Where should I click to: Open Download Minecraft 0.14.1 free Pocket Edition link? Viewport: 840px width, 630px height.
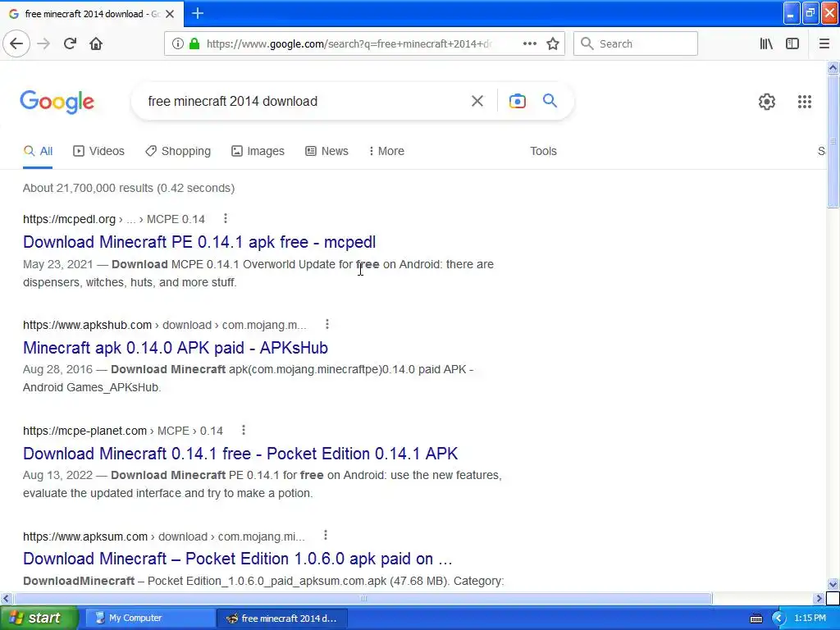click(x=240, y=453)
